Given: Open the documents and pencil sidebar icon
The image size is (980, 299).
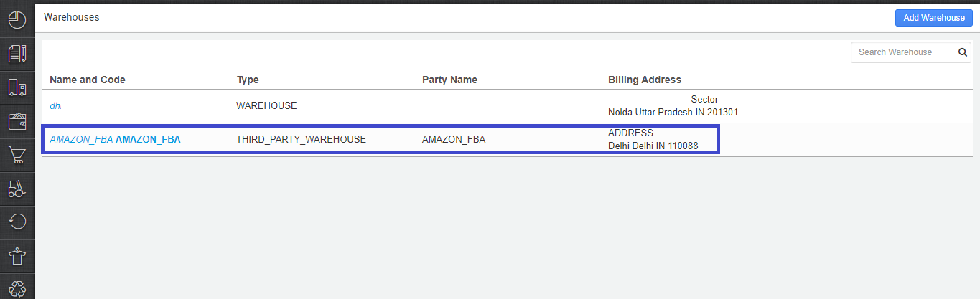Looking at the screenshot, I should point(17,54).
